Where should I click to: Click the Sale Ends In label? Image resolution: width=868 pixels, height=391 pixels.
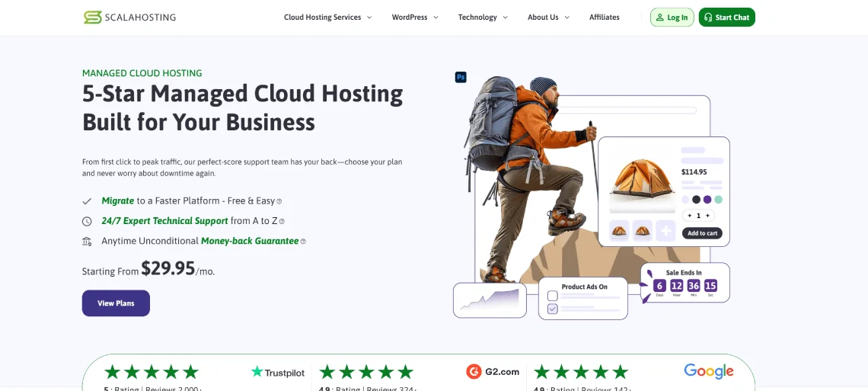pyautogui.click(x=684, y=273)
